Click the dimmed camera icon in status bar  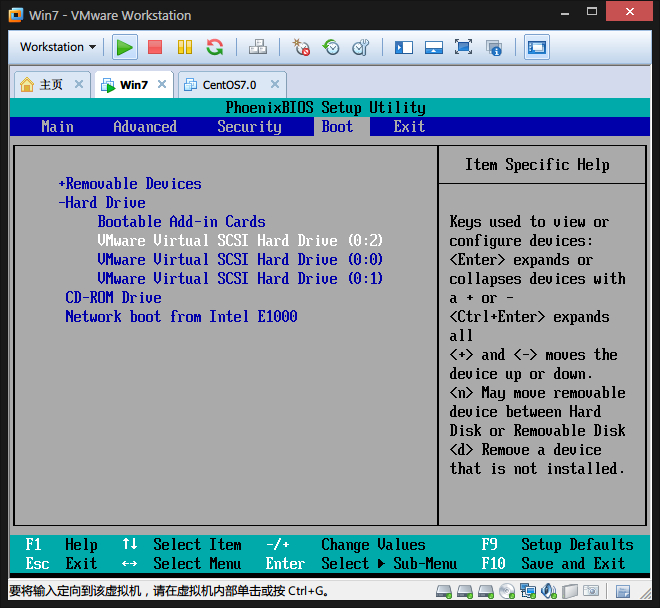coord(591,591)
